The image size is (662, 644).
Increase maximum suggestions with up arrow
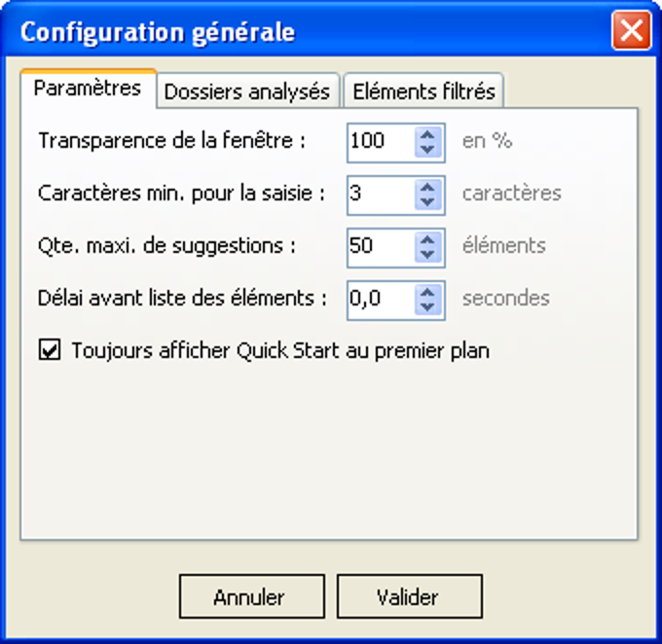point(427,240)
